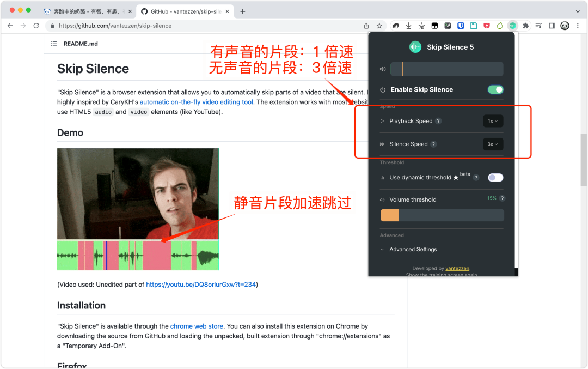Click the star-shaped extension icon in toolbar
588x369 pixels.
click(422, 26)
